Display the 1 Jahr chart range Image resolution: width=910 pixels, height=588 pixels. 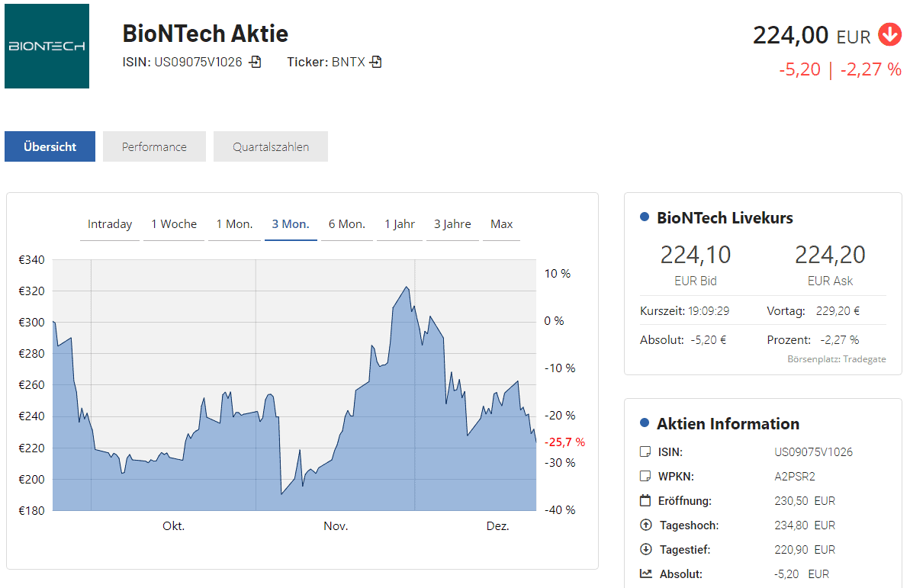(x=400, y=224)
